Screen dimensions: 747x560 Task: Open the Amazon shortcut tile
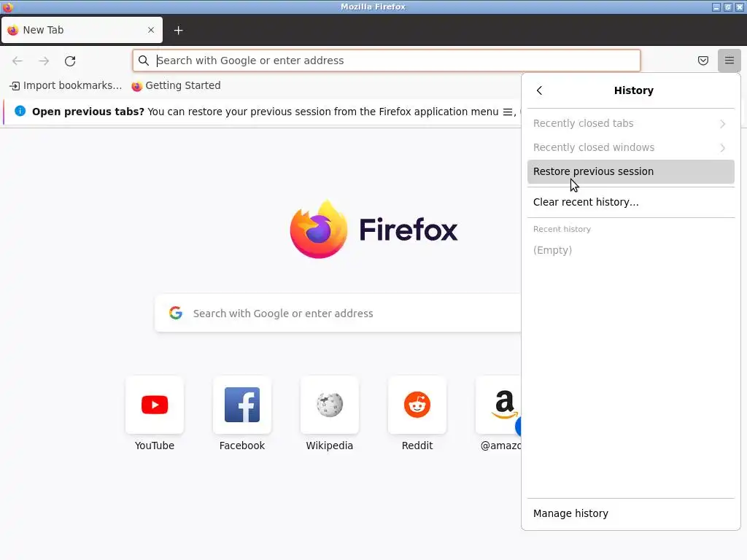coord(498,405)
